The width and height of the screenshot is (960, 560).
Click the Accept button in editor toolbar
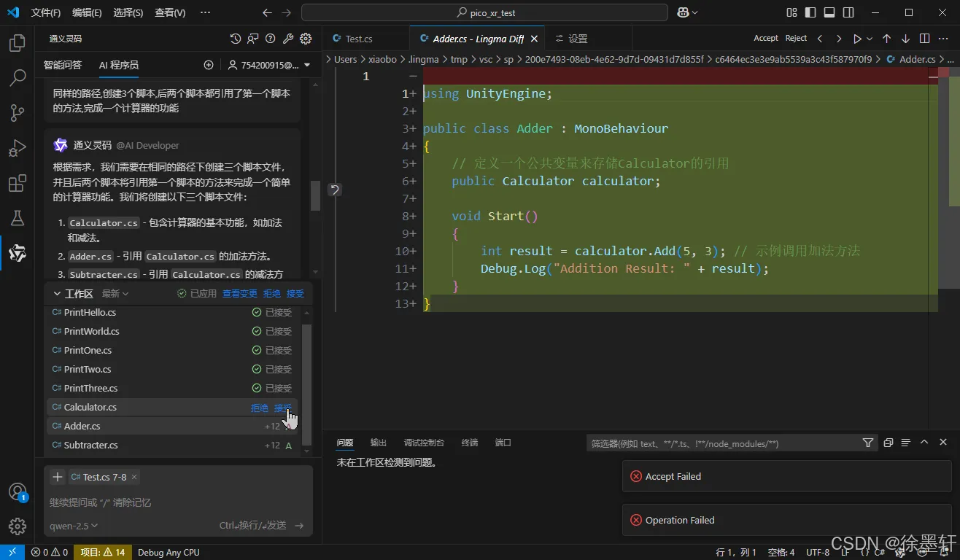pos(766,39)
